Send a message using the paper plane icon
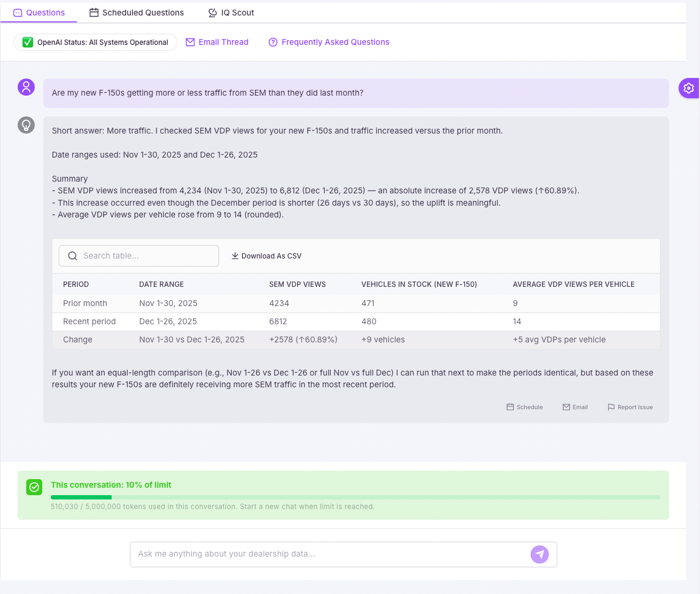700x594 pixels. click(x=540, y=554)
